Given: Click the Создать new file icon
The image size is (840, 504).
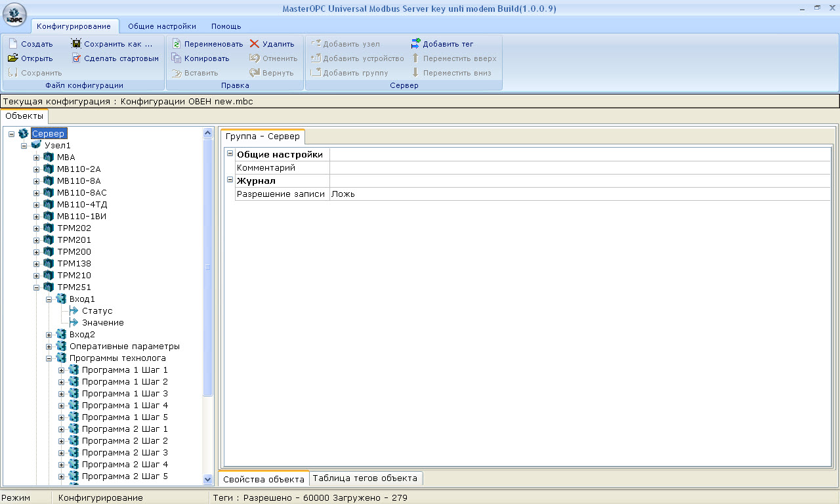Looking at the screenshot, I should coord(13,44).
